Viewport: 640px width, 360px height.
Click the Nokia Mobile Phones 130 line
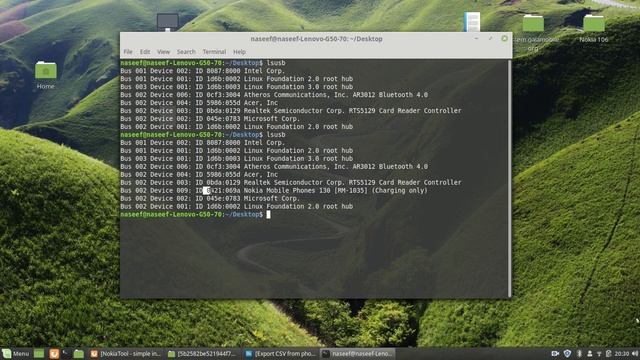(274, 191)
